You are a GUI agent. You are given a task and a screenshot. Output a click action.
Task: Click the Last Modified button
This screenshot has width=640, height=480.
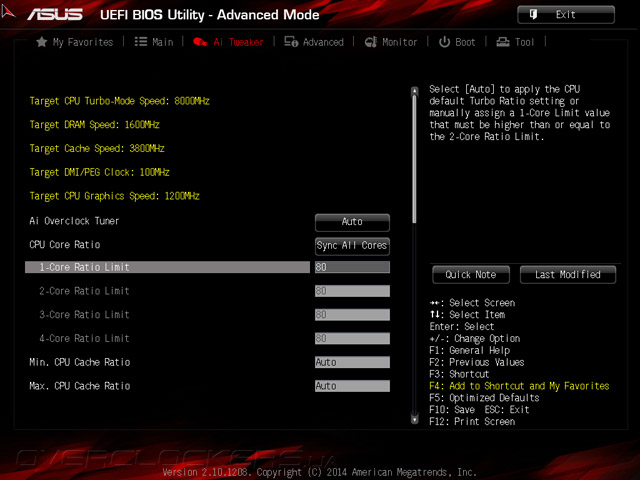(568, 275)
